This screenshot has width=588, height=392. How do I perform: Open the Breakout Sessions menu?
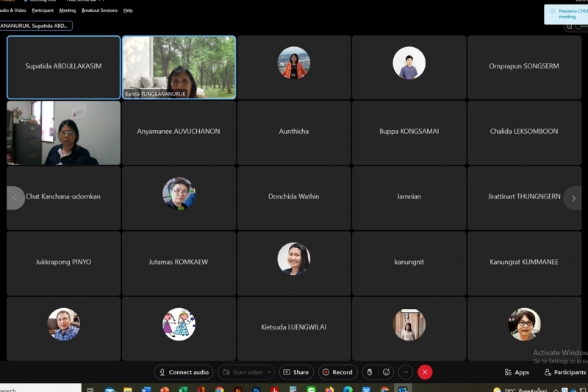tap(99, 10)
